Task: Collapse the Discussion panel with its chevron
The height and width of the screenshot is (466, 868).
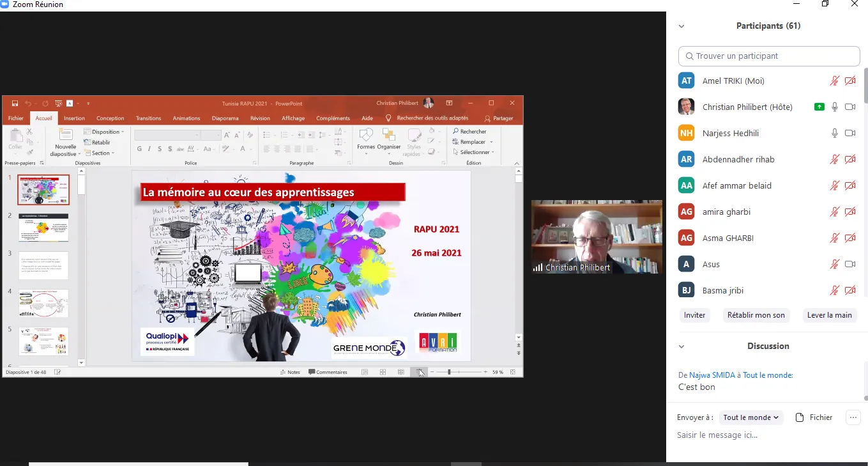Action: (x=681, y=346)
